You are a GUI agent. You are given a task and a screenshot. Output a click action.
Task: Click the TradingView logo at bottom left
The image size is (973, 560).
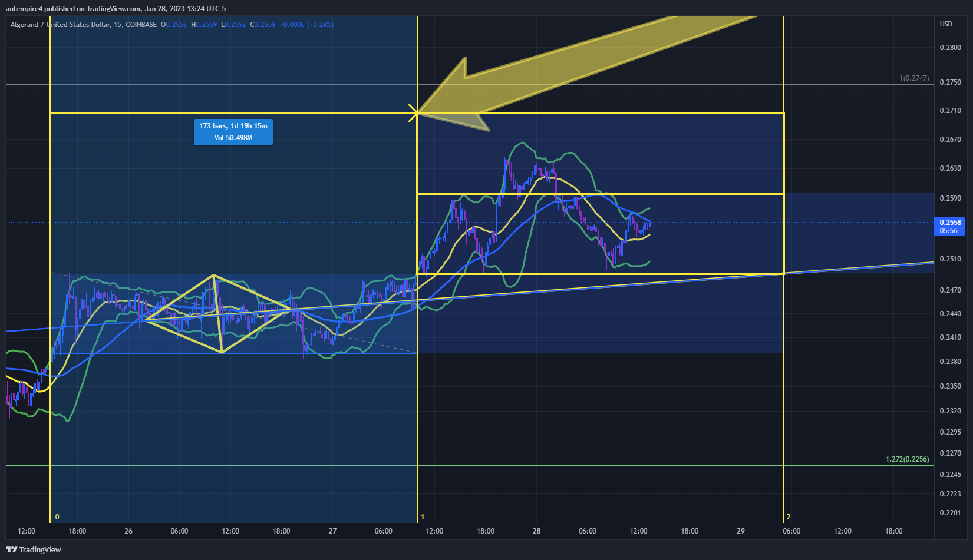[x=34, y=549]
